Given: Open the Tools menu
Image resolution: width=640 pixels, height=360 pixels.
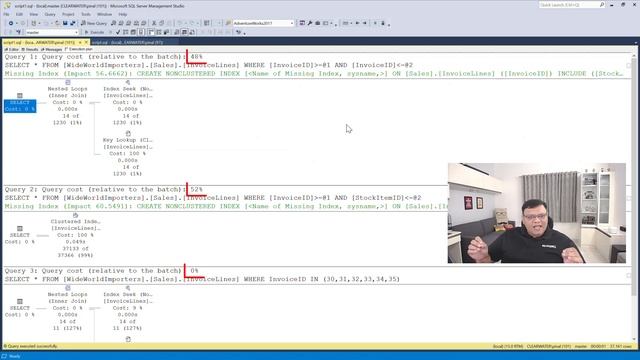Looking at the screenshot, I should [86, 14].
